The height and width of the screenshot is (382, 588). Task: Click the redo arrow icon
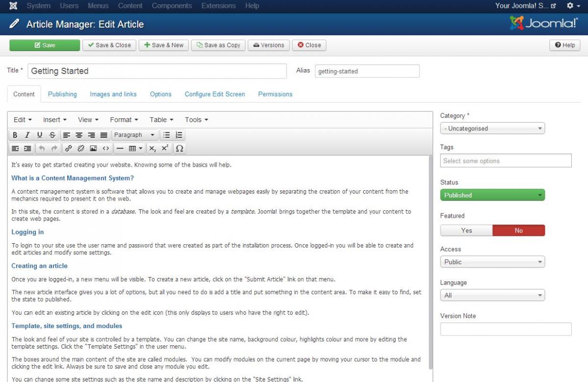click(54, 148)
